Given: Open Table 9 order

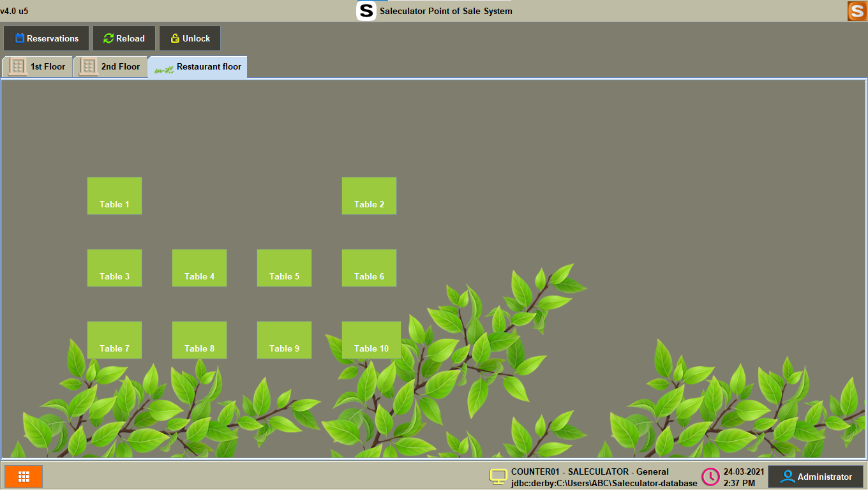Looking at the screenshot, I should tap(284, 340).
